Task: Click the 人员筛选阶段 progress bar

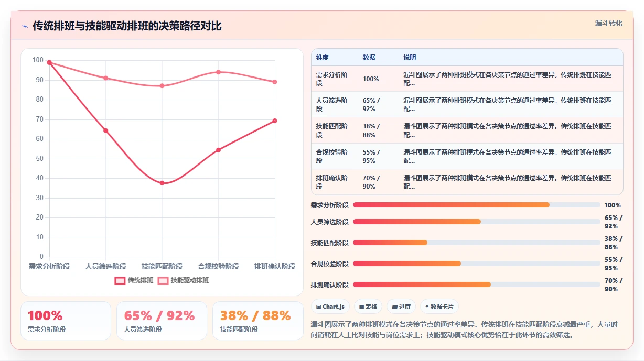Action: [476, 222]
